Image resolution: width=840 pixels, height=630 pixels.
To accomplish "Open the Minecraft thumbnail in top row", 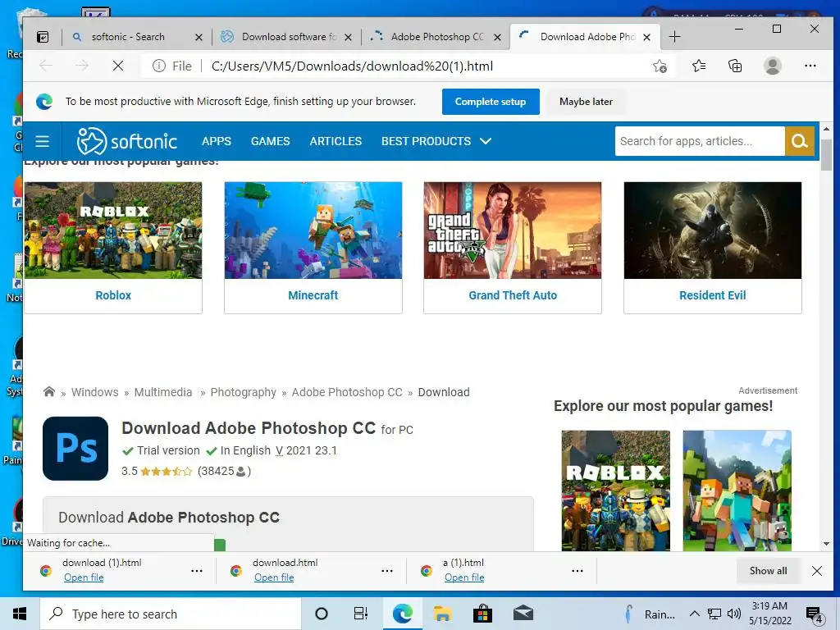I will 313,230.
